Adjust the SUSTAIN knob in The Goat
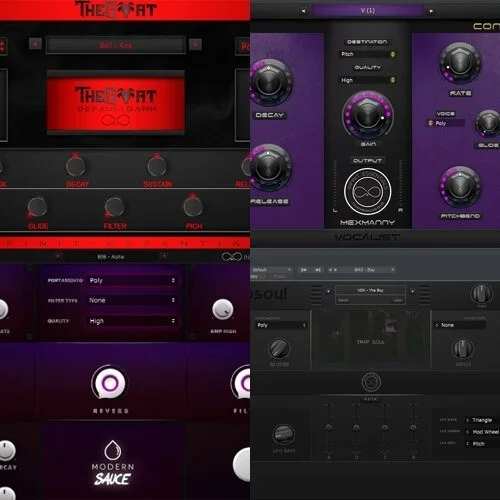Screen dimensions: 500x500 pyautogui.click(x=157, y=166)
